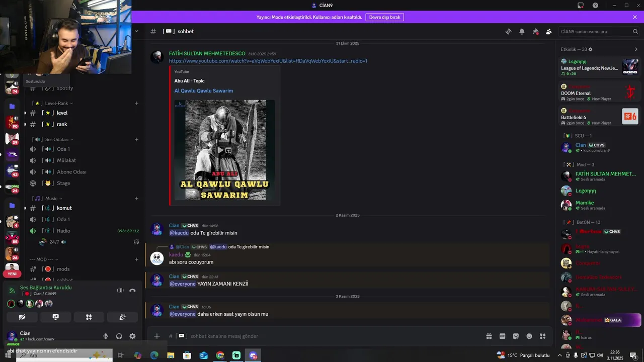The image size is (644, 362).
Task: Expand the CİAN9 server header dropdown
Action: pyautogui.click(x=136, y=31)
